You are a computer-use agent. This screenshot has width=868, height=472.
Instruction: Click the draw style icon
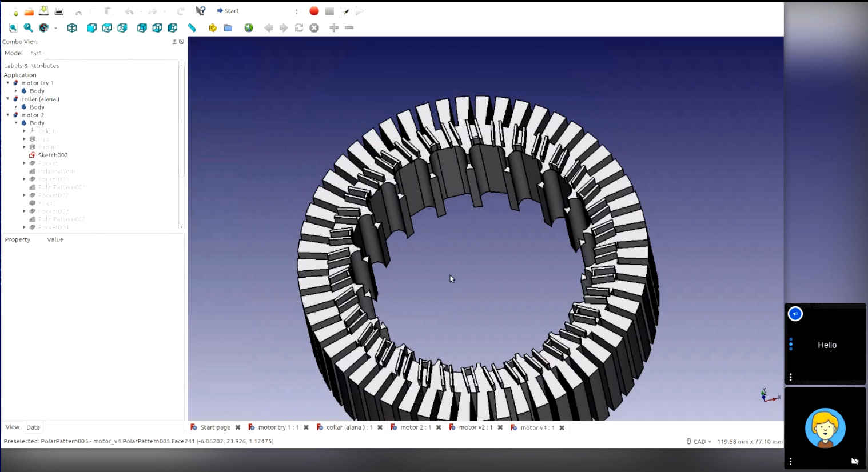(x=43, y=27)
